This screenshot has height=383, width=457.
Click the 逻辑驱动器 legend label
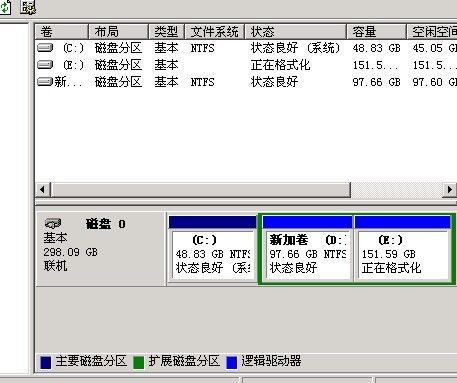271,361
